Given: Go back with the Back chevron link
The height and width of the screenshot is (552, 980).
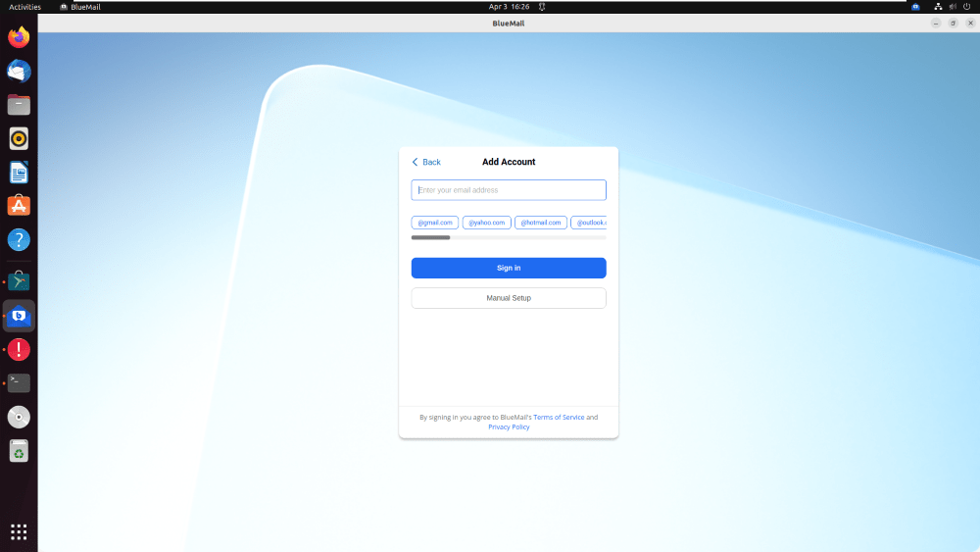Looking at the screenshot, I should (426, 162).
